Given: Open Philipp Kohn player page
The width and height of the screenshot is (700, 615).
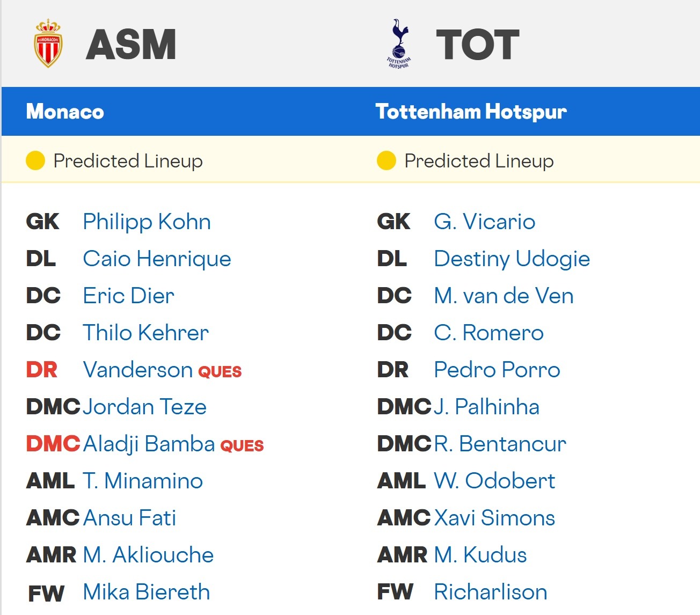Looking at the screenshot, I should point(147,222).
